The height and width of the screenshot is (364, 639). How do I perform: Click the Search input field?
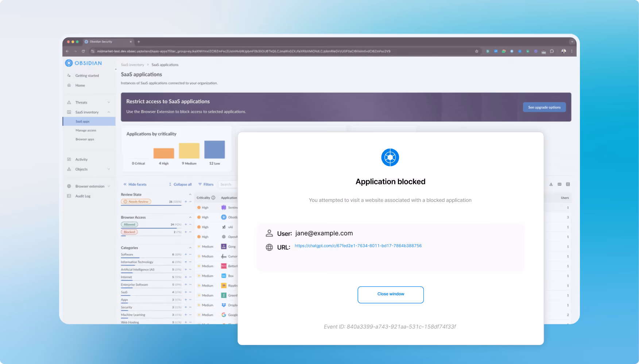pyautogui.click(x=228, y=185)
